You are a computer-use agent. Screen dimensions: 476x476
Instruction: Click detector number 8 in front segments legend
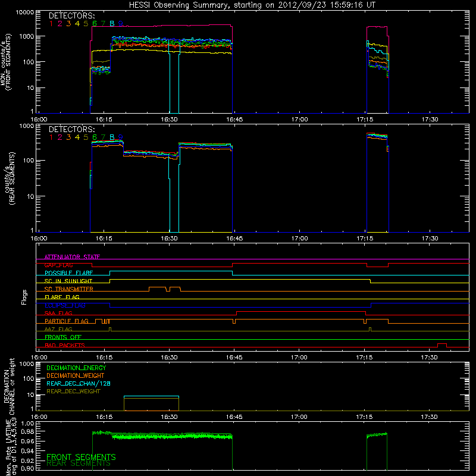point(112,23)
